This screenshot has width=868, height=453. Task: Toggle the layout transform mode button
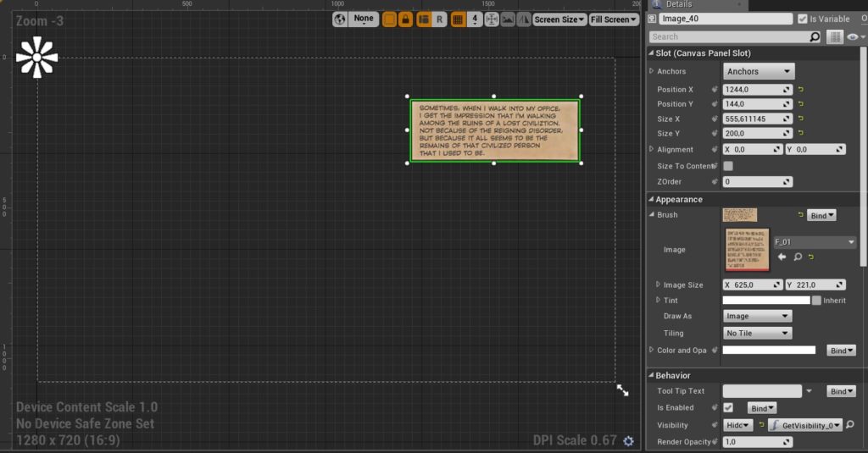(424, 19)
